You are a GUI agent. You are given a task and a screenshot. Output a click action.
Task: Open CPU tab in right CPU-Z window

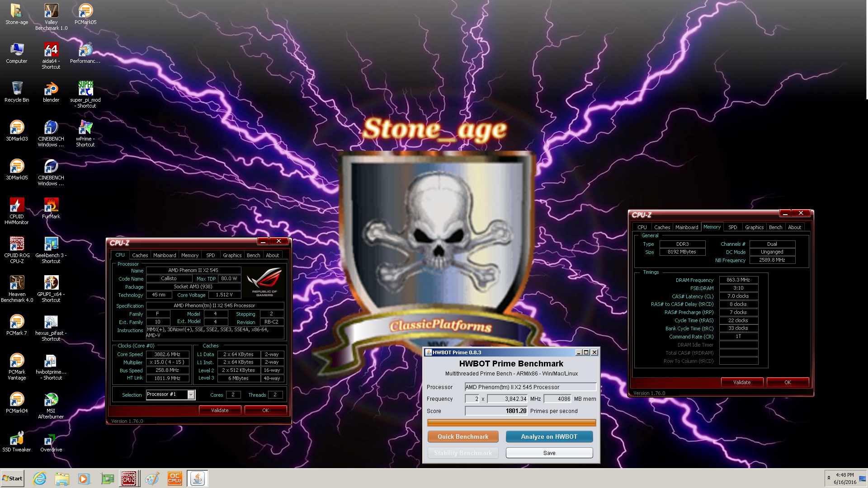[642, 227]
